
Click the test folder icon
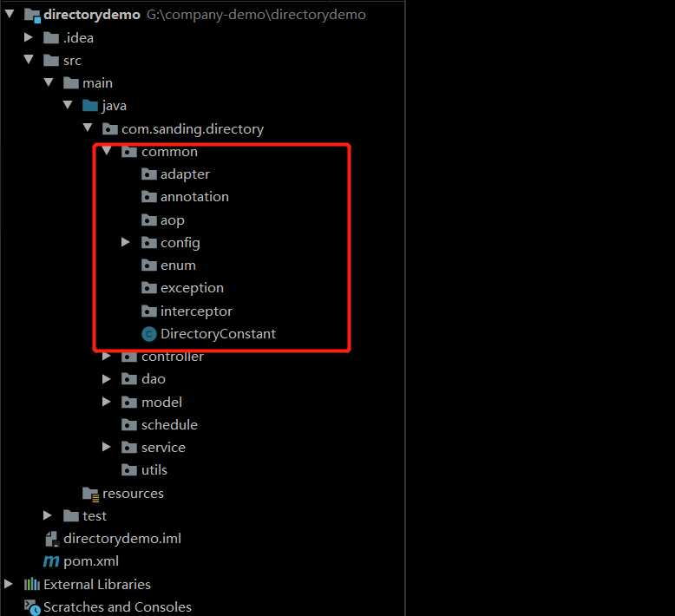(x=71, y=515)
